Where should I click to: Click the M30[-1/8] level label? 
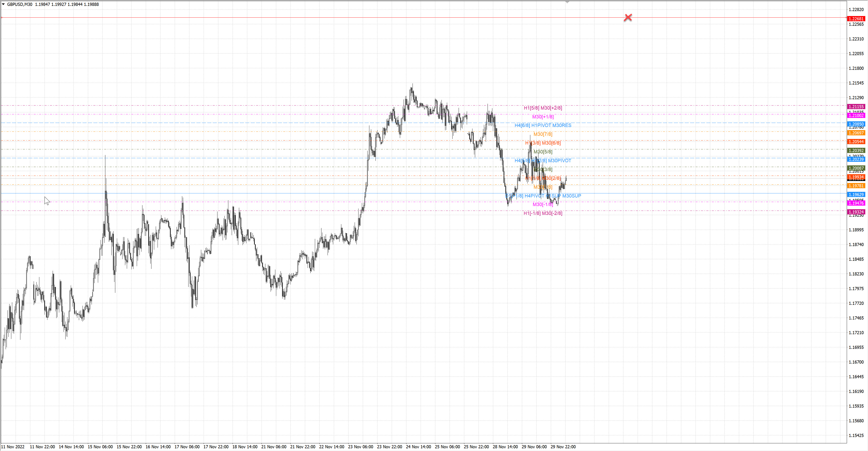coord(542,204)
